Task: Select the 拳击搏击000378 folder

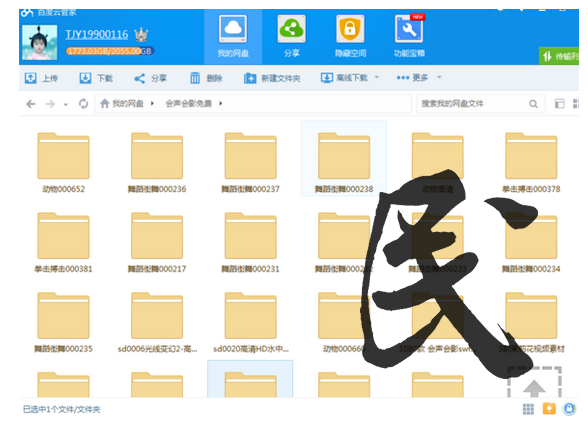Action: pyautogui.click(x=531, y=162)
